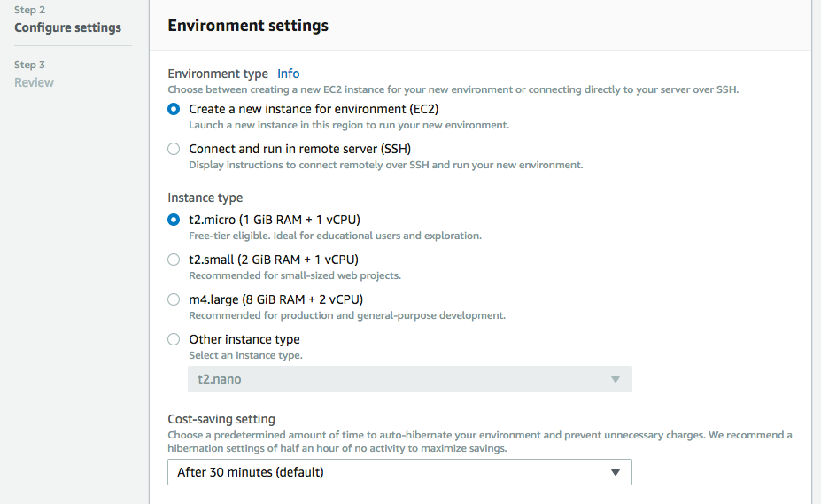Click the Other instance type label text
Viewport: 821px width, 504px height.
point(244,339)
